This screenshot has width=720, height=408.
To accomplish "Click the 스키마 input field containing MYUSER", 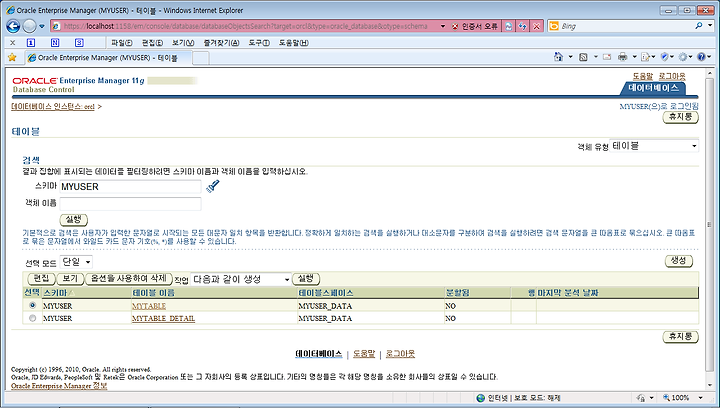I will pyautogui.click(x=130, y=186).
